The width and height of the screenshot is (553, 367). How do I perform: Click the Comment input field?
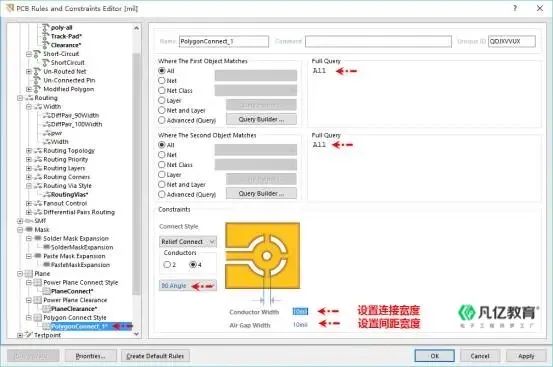click(378, 42)
